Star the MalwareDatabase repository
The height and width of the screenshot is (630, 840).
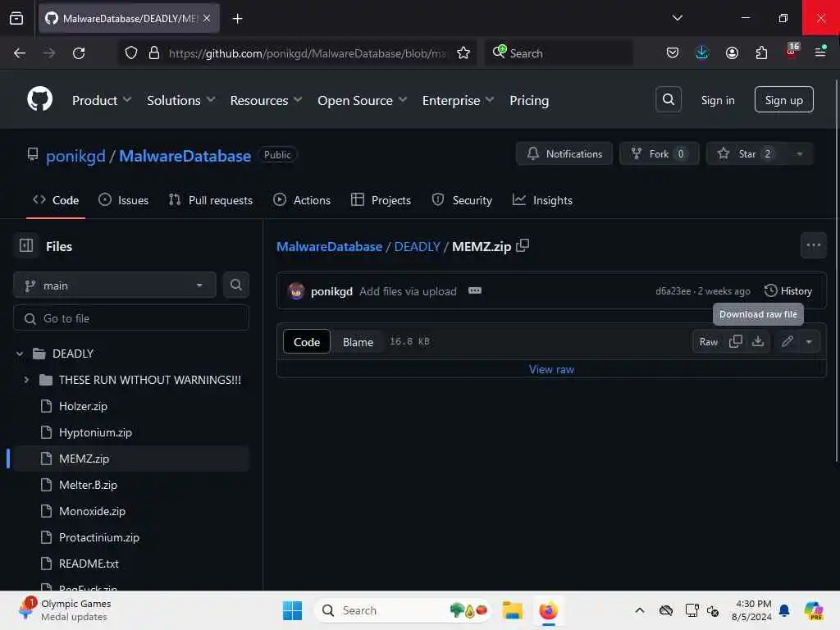[x=746, y=153]
